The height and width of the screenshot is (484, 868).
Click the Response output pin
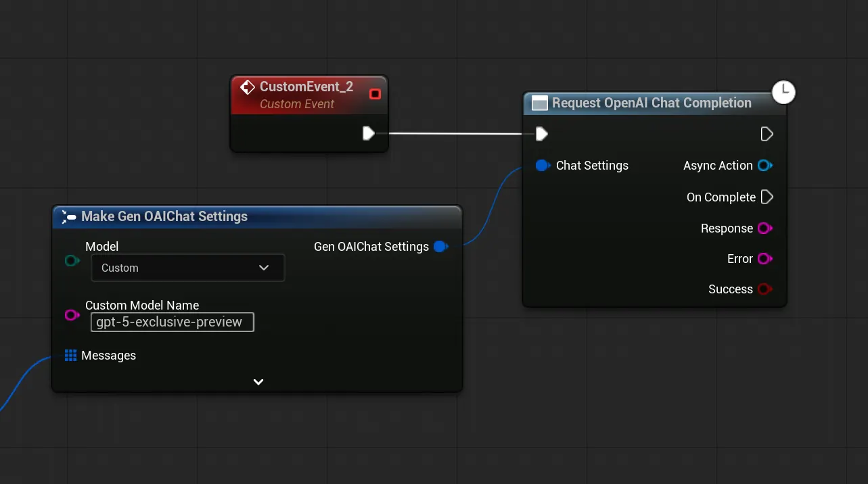tap(765, 228)
